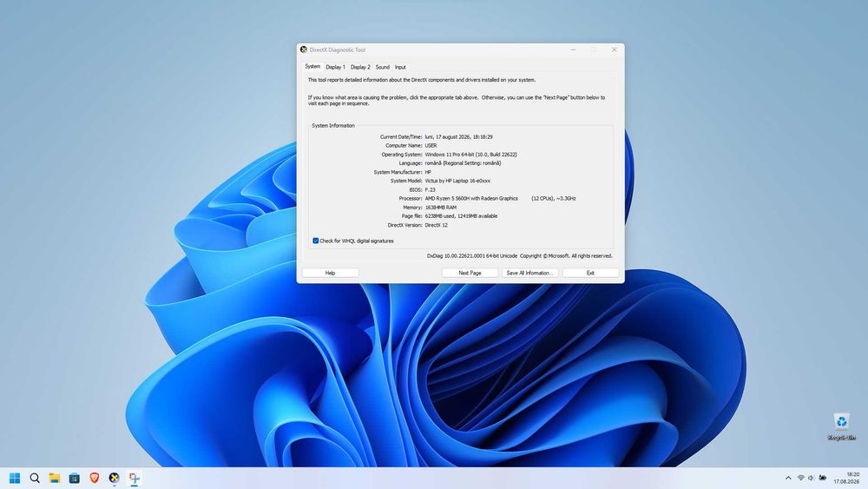Go to the Sound tab
The width and height of the screenshot is (868, 489).
(x=383, y=67)
